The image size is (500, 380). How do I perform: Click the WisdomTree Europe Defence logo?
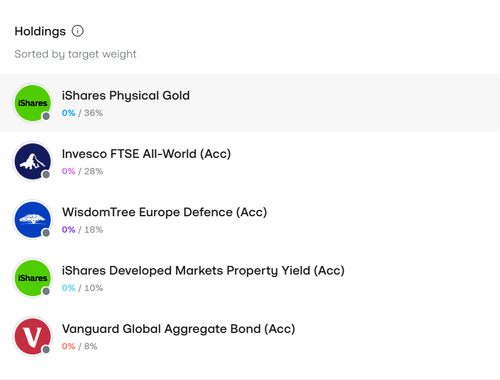tap(32, 220)
